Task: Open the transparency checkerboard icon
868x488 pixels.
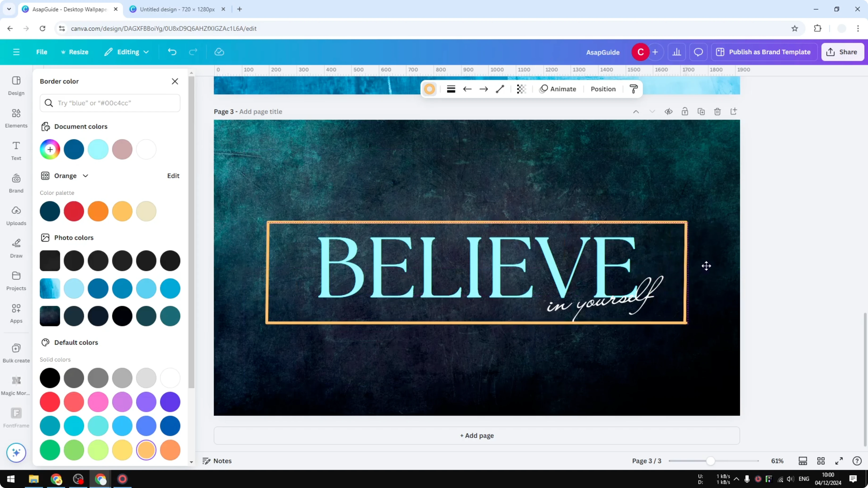Action: click(521, 89)
